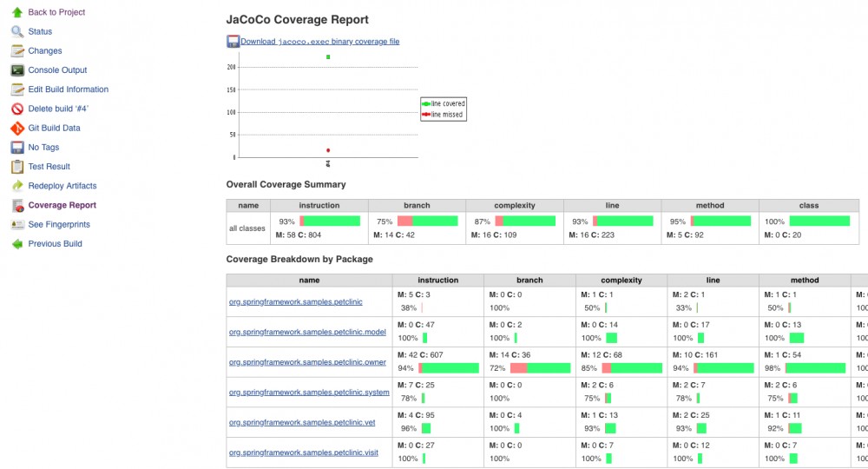Click the 'Overall Coverage Summary' heading
Image resolution: width=868 pixels, height=469 pixels.
click(286, 184)
